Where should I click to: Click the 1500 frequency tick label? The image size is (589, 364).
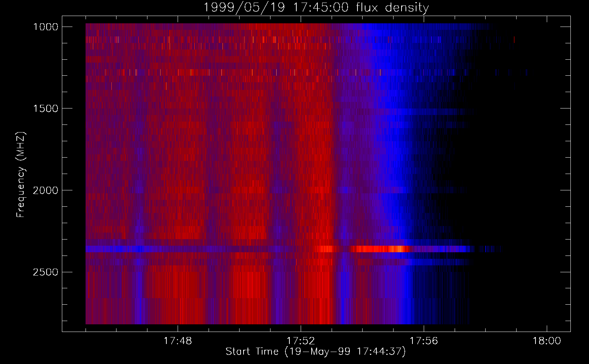click(x=46, y=109)
